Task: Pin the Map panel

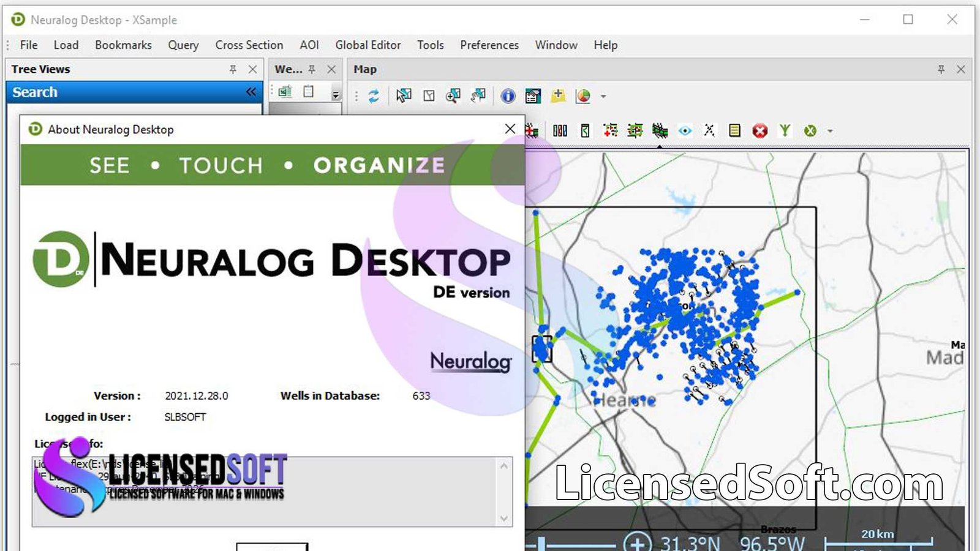Action: click(941, 70)
